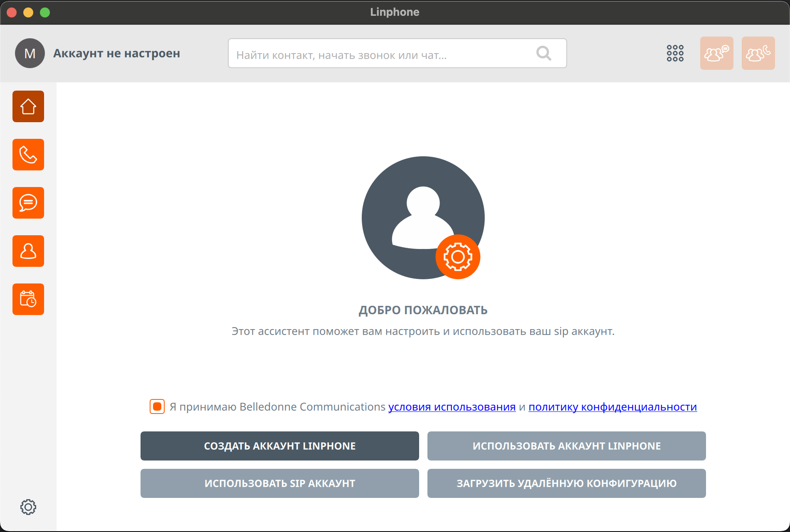Open settings gear in bottom-left corner

[x=28, y=507]
